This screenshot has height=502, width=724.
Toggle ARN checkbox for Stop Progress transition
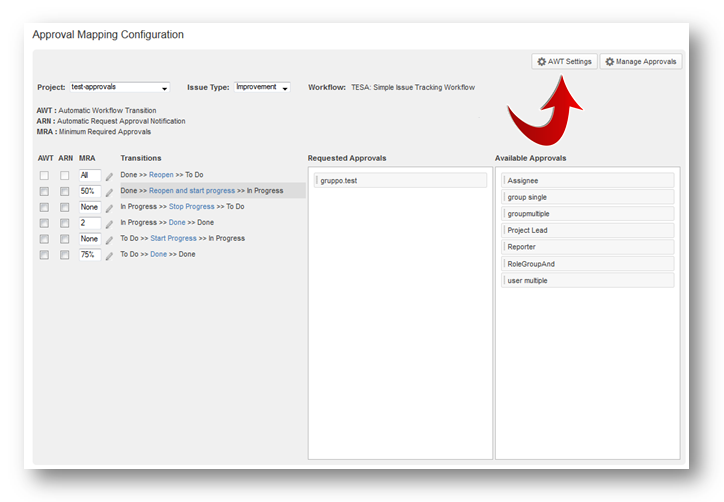(65, 207)
